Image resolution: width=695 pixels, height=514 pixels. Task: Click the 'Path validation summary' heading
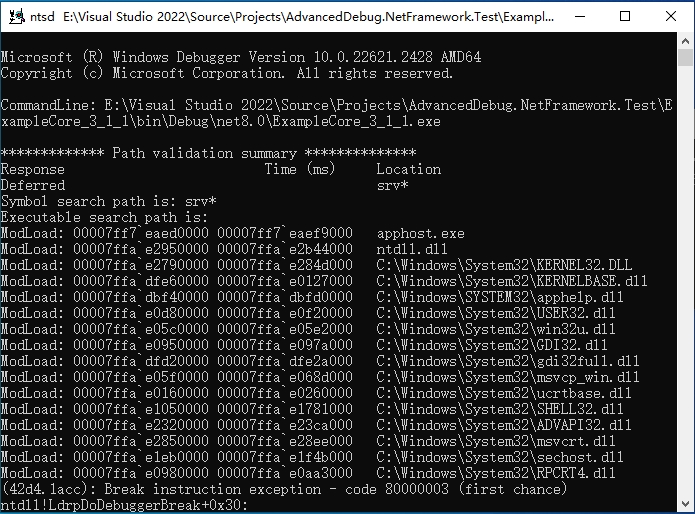click(208, 153)
